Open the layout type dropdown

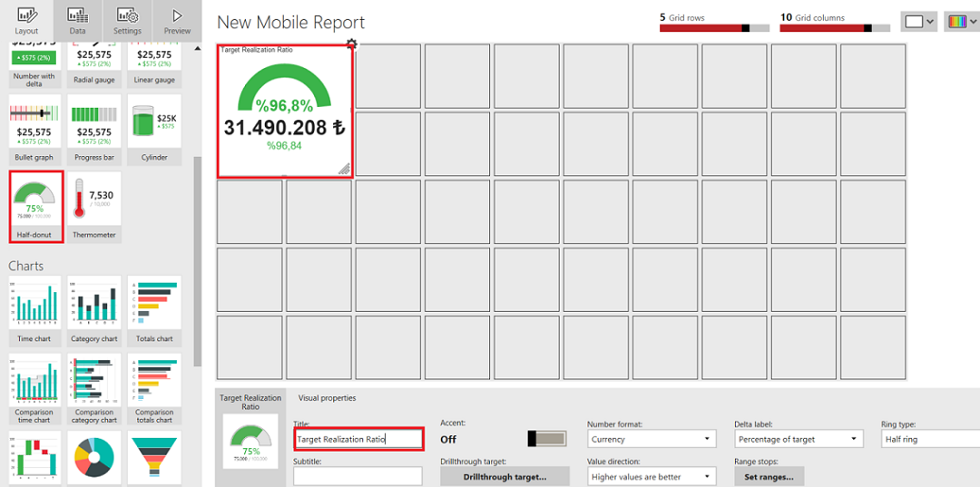coord(919,21)
